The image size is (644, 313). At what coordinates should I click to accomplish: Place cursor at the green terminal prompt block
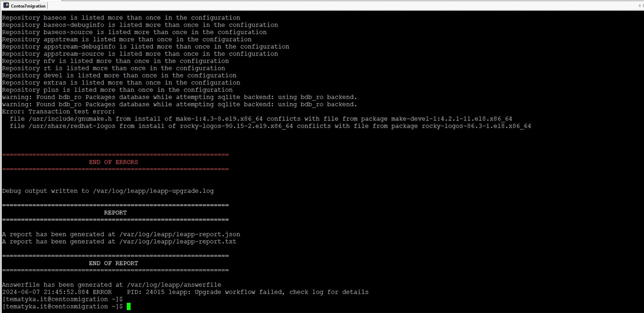129,307
